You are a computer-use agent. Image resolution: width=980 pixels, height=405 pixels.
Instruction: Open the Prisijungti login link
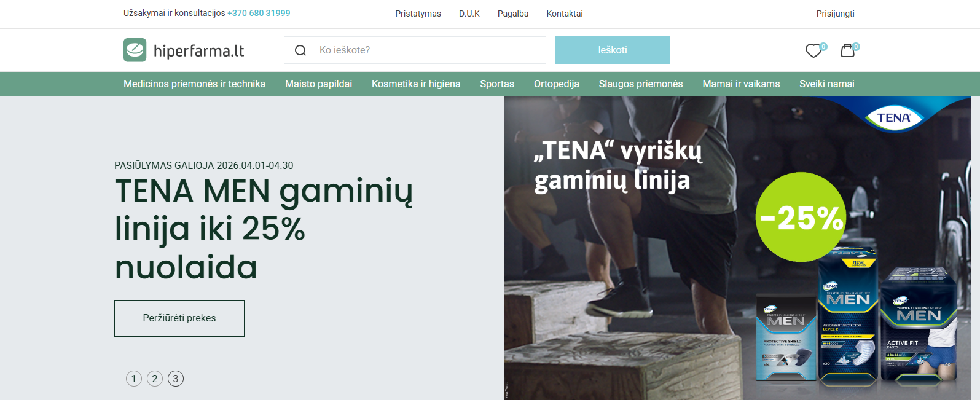pyautogui.click(x=835, y=14)
